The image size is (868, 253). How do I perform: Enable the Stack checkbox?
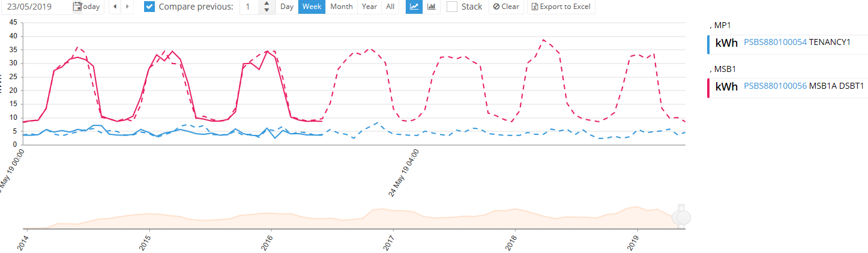point(452,7)
